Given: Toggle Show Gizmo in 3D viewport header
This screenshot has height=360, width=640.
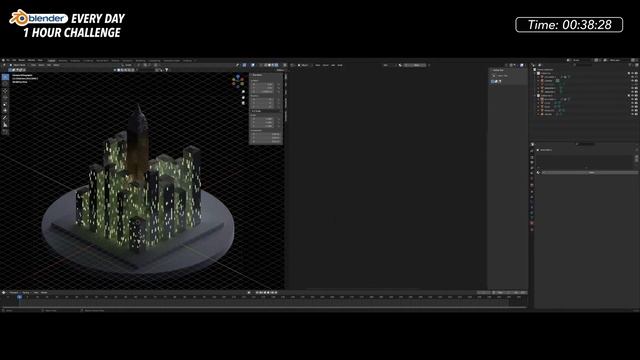Looking at the screenshot, I should [244, 65].
